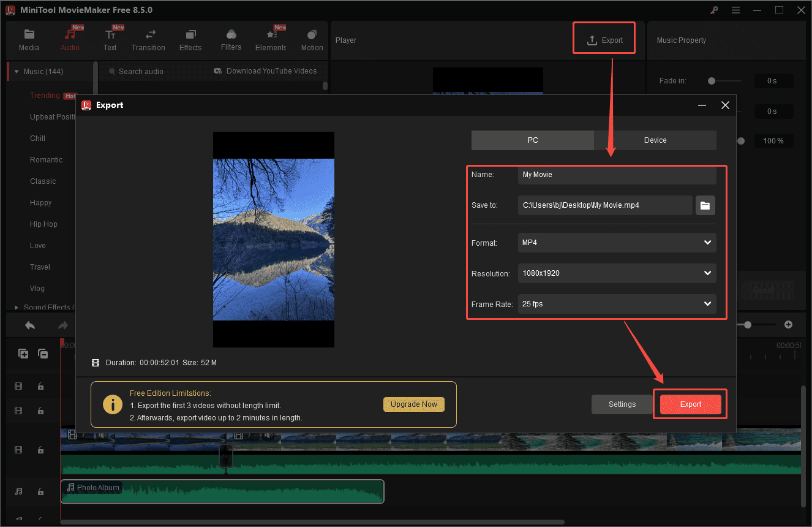Click the Fade in slider handle
Screen dimensions: 812x527
coord(710,80)
